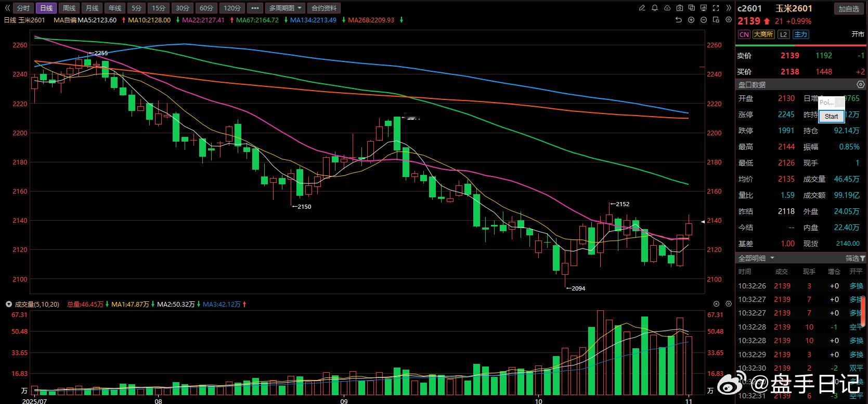Click the L2 level tag
The width and height of the screenshot is (868, 404).
tap(784, 34)
